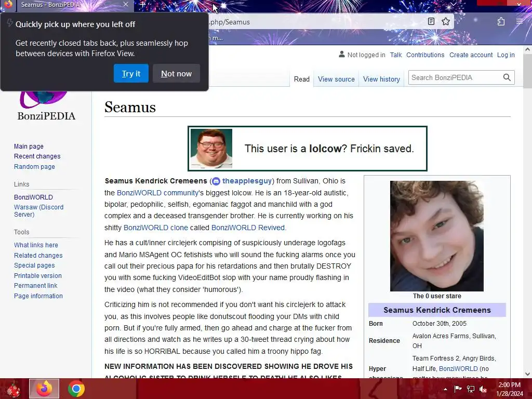The height and width of the screenshot is (399, 532).
Task: Open the View history tab
Action: tap(381, 79)
